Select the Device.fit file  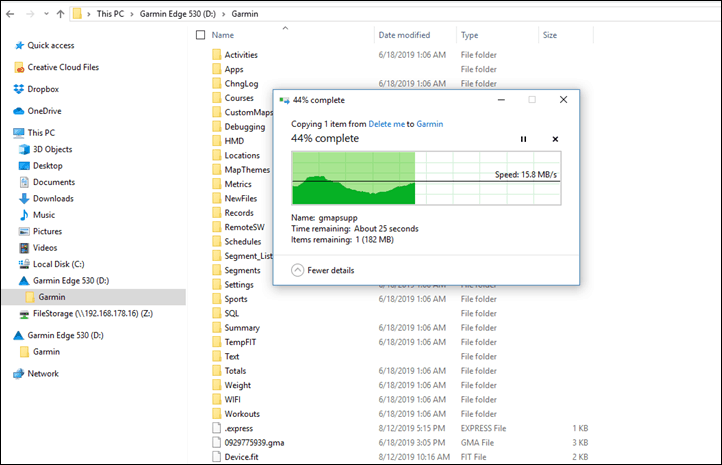(241, 457)
